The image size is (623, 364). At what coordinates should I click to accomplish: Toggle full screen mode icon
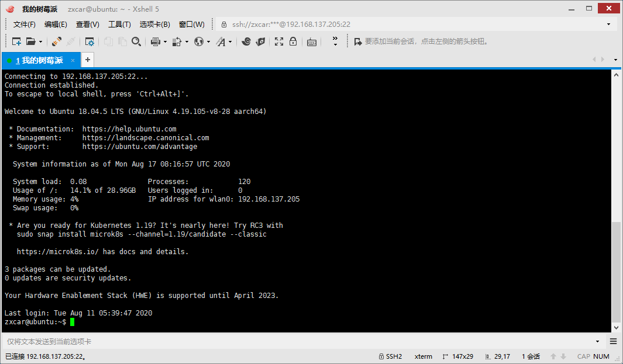279,41
